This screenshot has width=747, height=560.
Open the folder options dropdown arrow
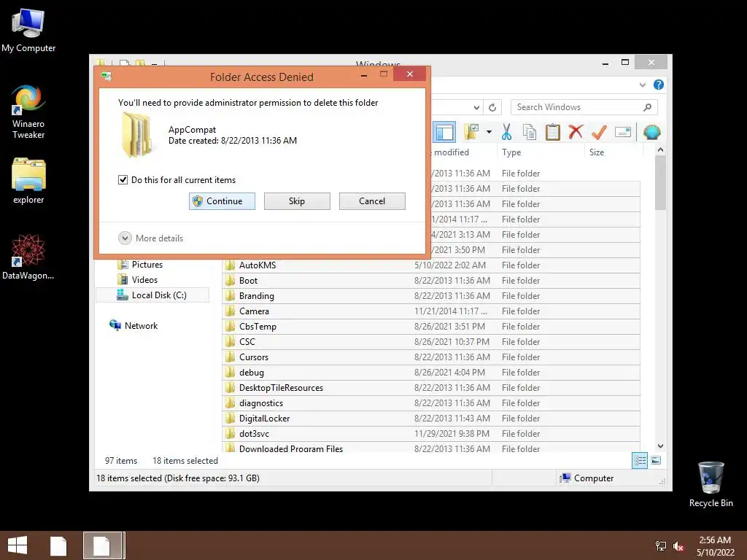pyautogui.click(x=489, y=132)
